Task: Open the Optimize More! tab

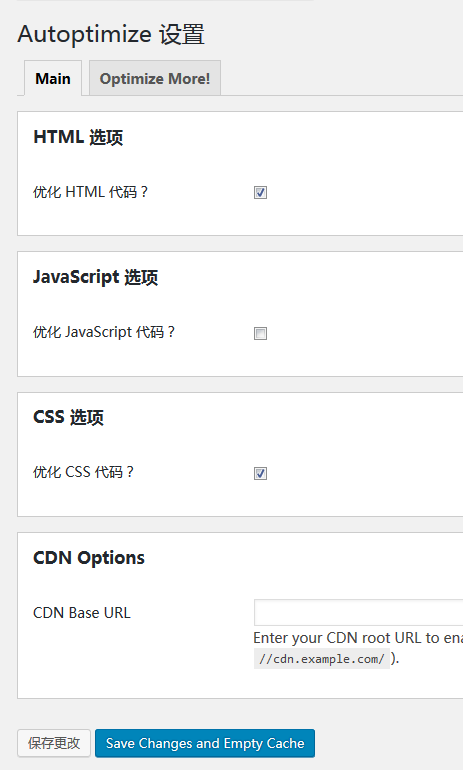Action: (x=155, y=79)
